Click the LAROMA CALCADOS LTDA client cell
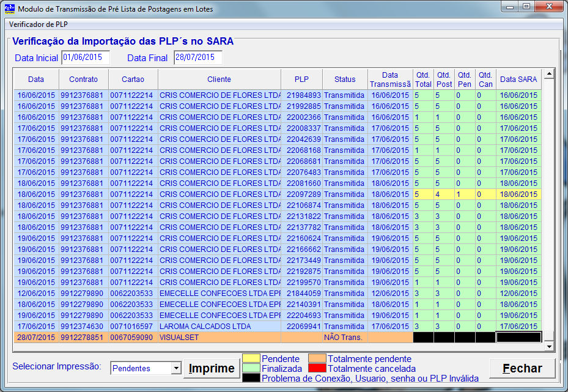The height and width of the screenshot is (392, 568). (x=219, y=327)
